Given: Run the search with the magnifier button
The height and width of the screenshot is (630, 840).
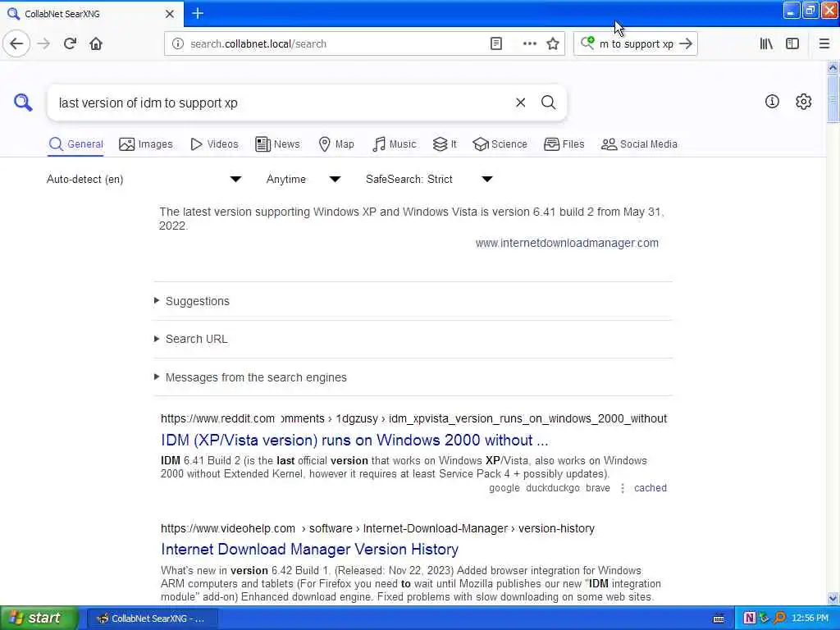Looking at the screenshot, I should click(548, 103).
